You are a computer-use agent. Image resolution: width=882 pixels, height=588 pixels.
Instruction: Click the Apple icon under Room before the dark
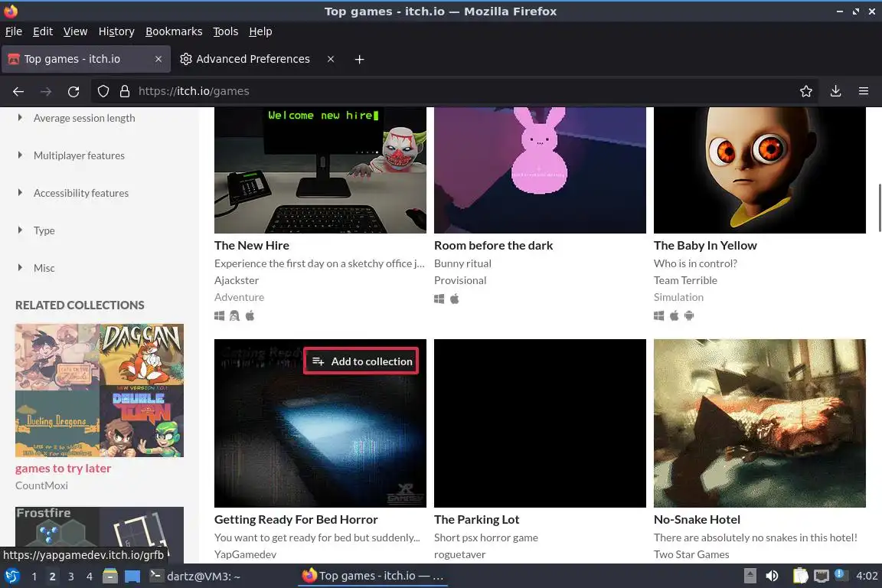[x=455, y=299]
